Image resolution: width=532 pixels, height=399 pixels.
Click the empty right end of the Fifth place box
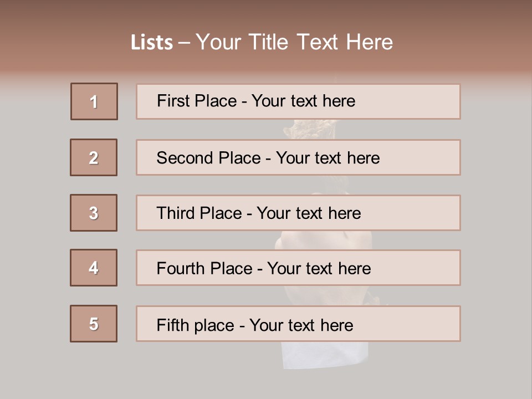tap(421, 324)
